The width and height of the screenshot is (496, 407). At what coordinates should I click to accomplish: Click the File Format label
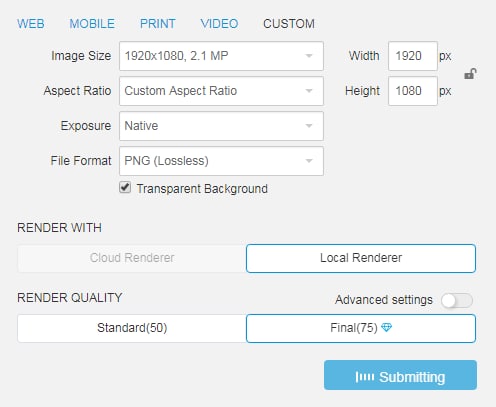(x=81, y=161)
